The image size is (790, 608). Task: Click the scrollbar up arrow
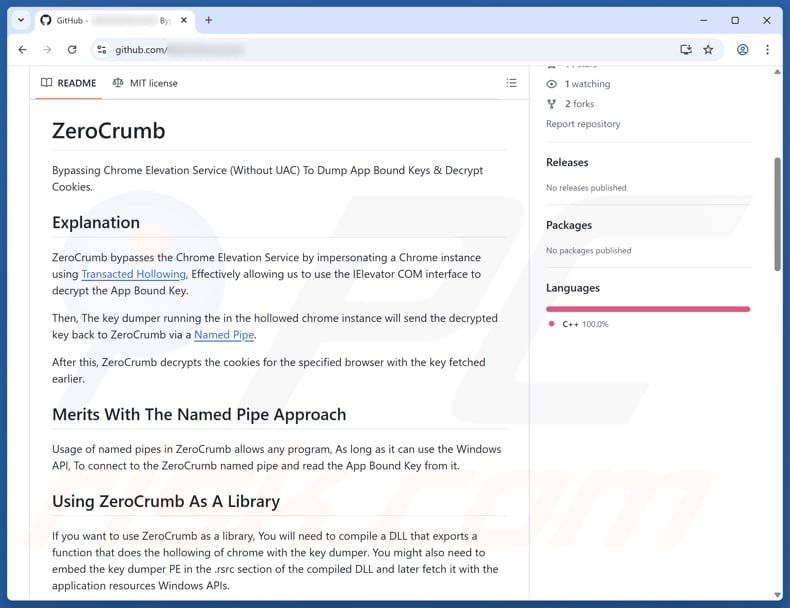(777, 72)
